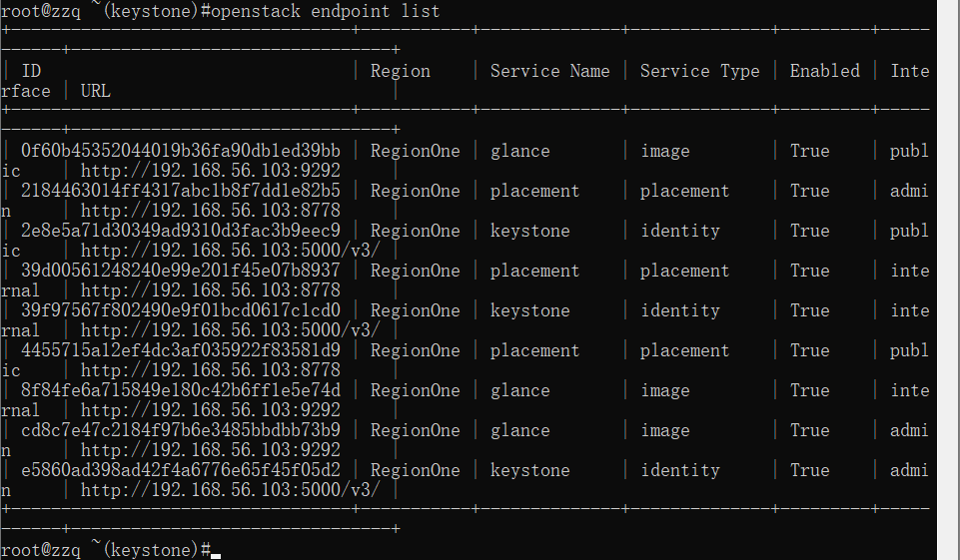Click the 5000/v3/ URL under endpoint 2e8e5a71

(x=230, y=251)
